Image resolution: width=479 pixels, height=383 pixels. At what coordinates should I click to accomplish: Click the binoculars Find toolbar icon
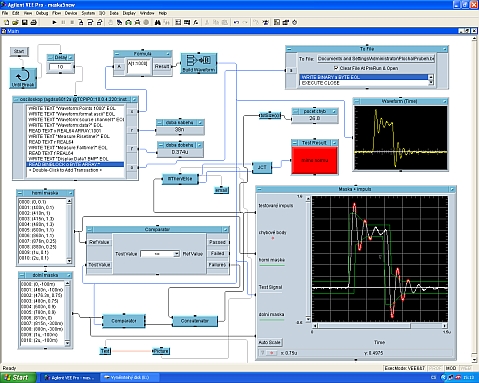point(158,23)
